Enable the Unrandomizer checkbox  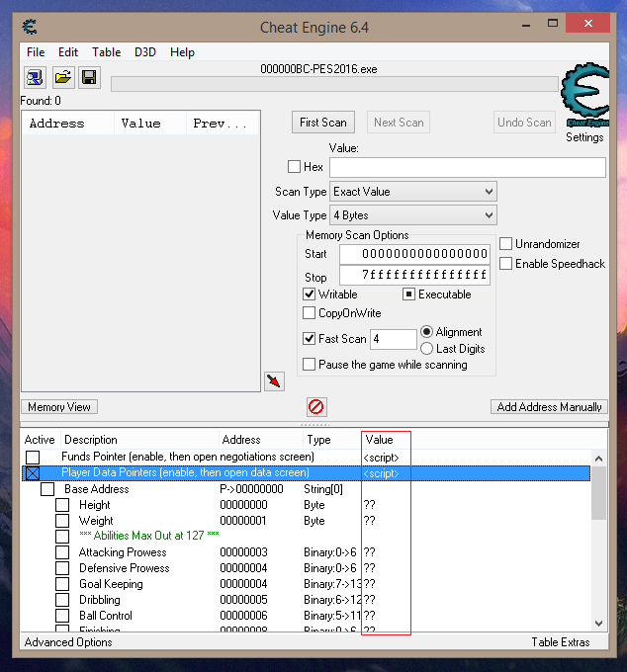(x=505, y=244)
